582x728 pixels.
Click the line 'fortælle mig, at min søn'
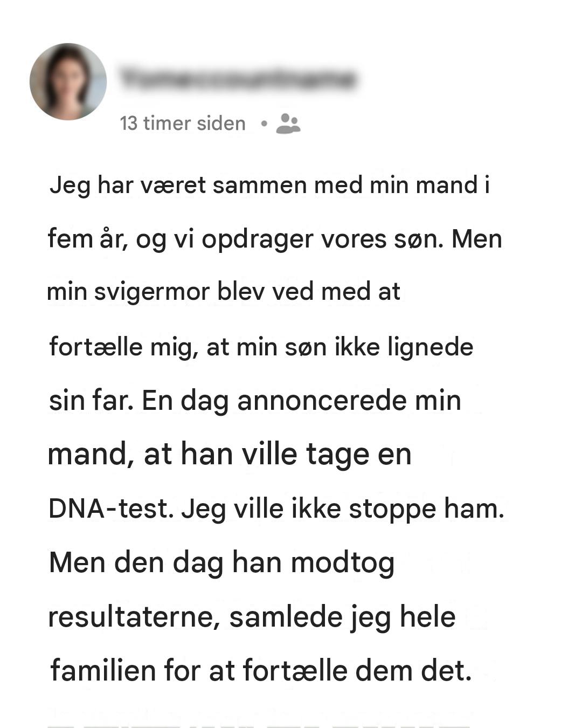pyautogui.click(x=261, y=347)
